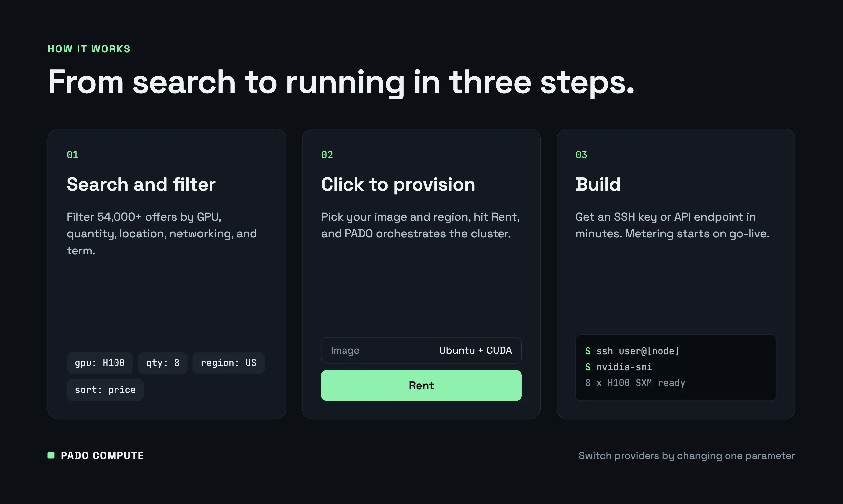Click the Ubuntu + CUDA value
The width and height of the screenshot is (843, 504).
(475, 350)
